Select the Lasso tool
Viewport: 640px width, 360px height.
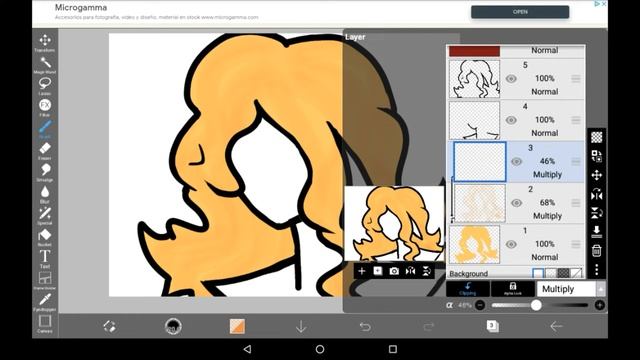pos(45,86)
